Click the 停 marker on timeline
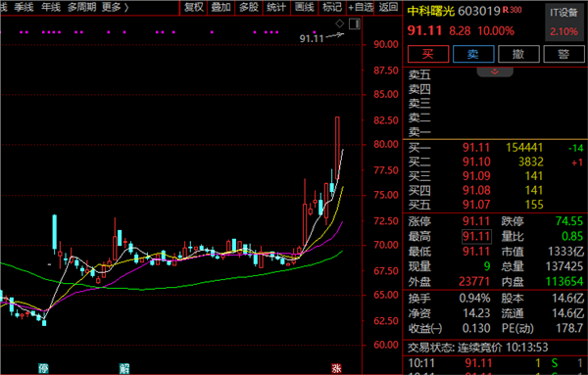Viewport: 588px width, 375px height. click(43, 368)
